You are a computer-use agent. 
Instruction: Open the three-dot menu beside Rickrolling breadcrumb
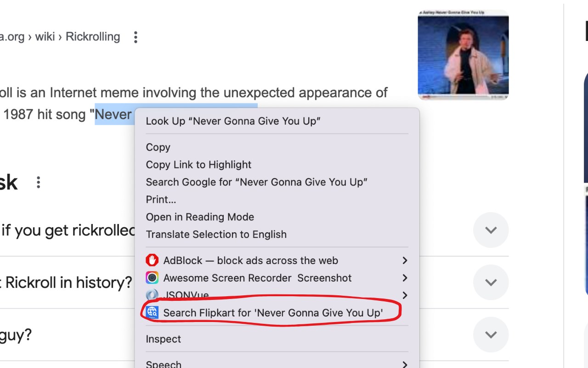135,37
